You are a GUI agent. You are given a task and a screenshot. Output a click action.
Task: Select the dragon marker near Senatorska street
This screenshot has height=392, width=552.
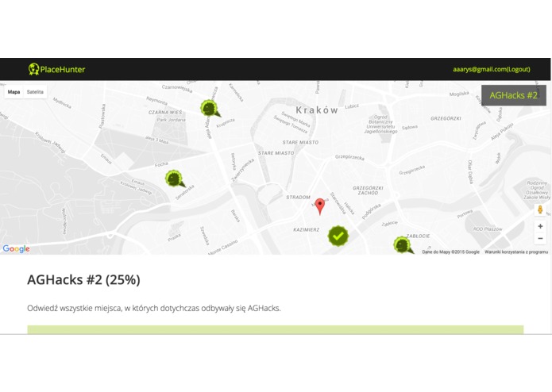pyautogui.click(x=175, y=179)
